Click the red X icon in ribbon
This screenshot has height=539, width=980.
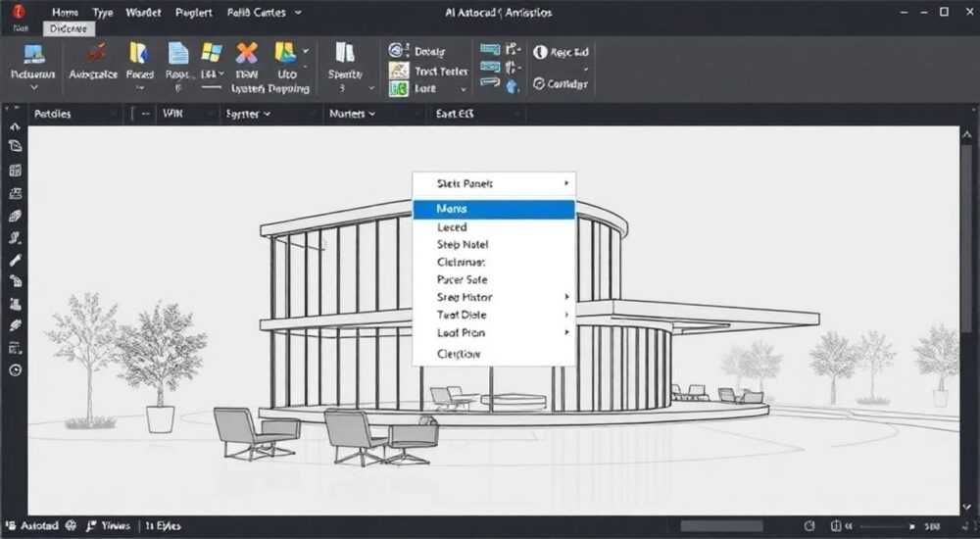coord(246,53)
